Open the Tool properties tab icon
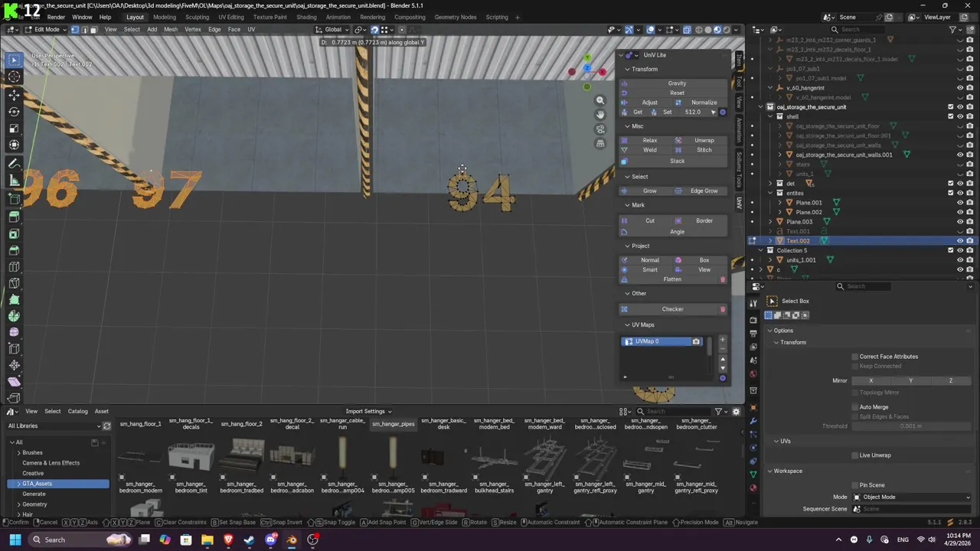Image resolution: width=980 pixels, height=551 pixels. [753, 302]
